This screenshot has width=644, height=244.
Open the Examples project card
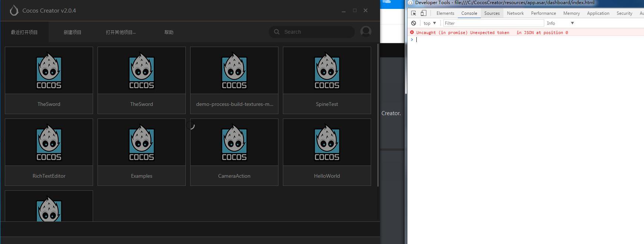pyautogui.click(x=142, y=152)
